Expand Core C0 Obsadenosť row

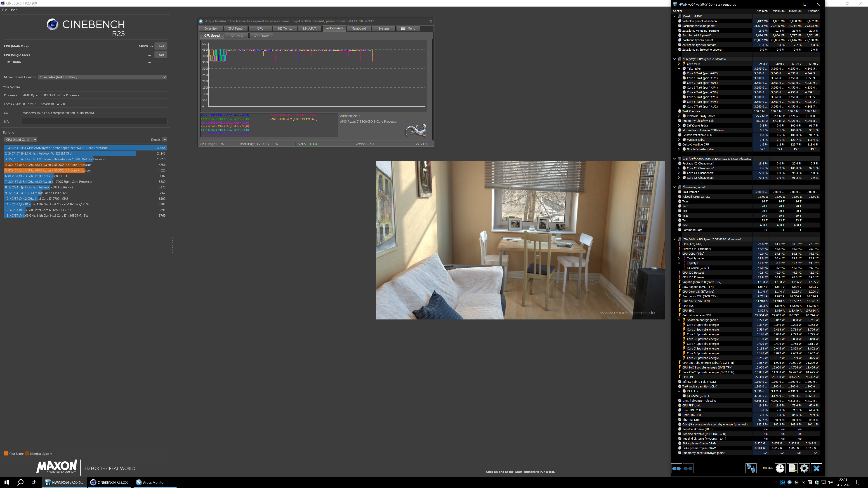[679, 168]
